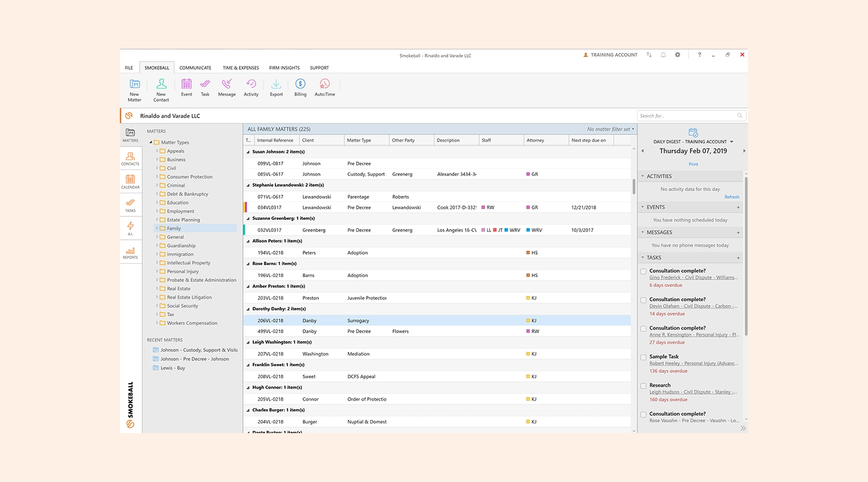Open recent matter Lewis - Buy

(172, 368)
